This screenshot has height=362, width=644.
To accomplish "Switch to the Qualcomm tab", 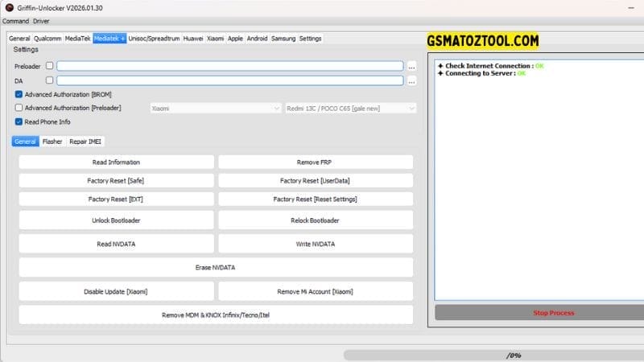I will click(x=47, y=38).
